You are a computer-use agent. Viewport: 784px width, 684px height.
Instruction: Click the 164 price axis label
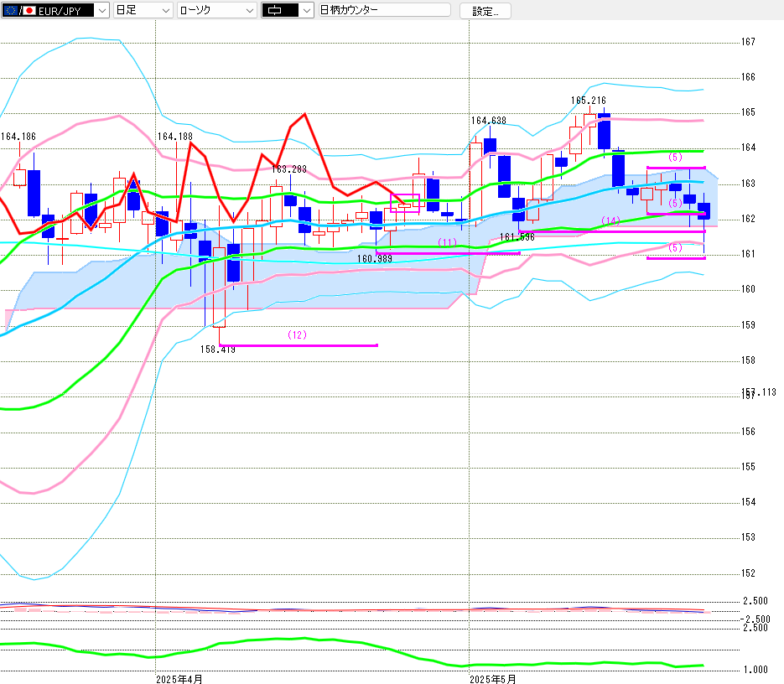748,148
